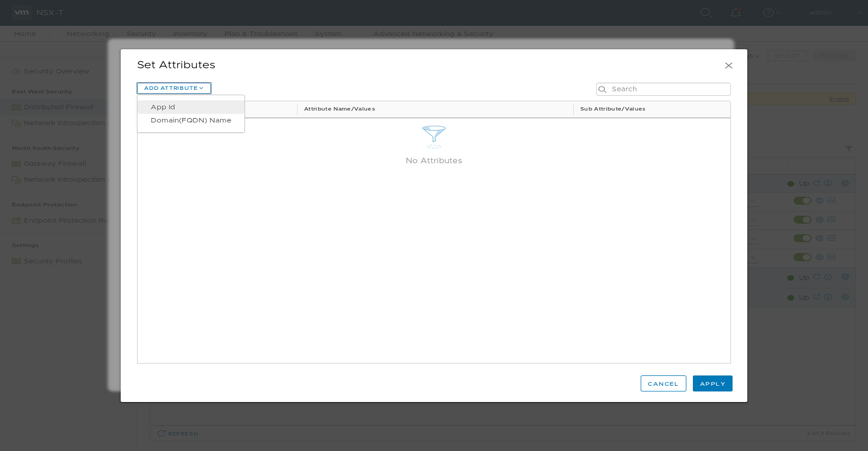Choose Domain(FQDN) Name attribute option
This screenshot has width=868, height=451.
click(x=191, y=120)
